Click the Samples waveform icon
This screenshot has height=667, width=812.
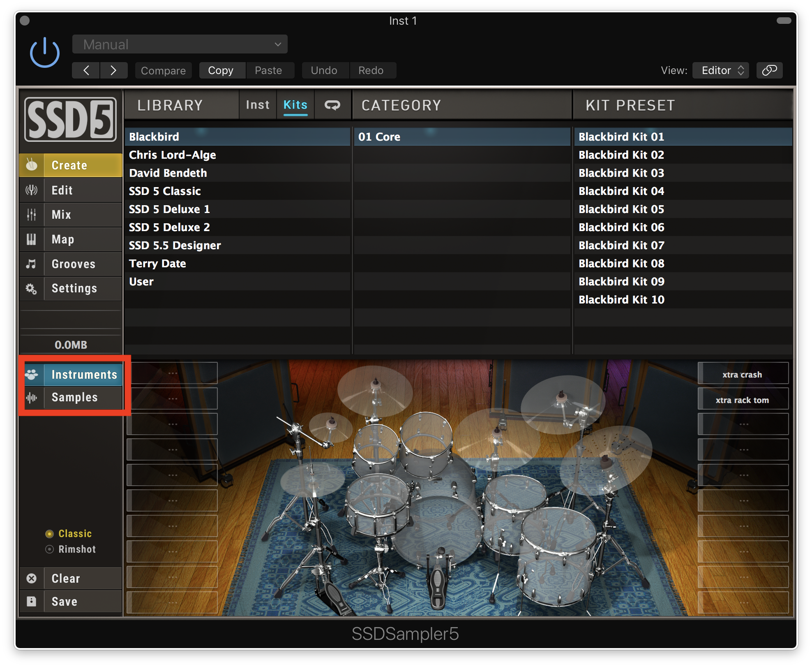[x=32, y=397]
